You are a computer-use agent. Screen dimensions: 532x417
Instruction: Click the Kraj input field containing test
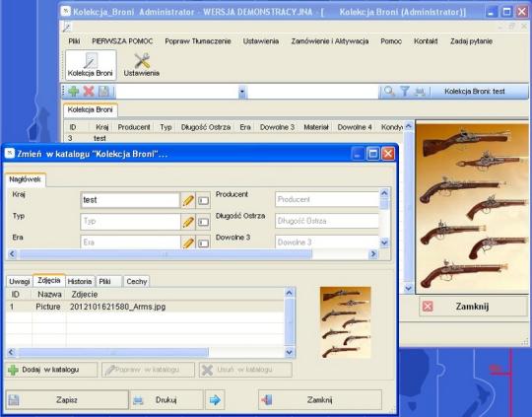tap(130, 200)
